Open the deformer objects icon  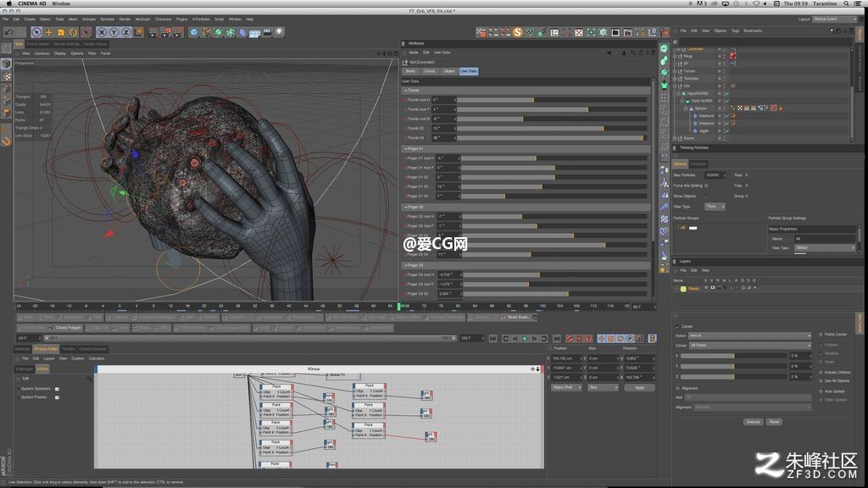(x=242, y=33)
